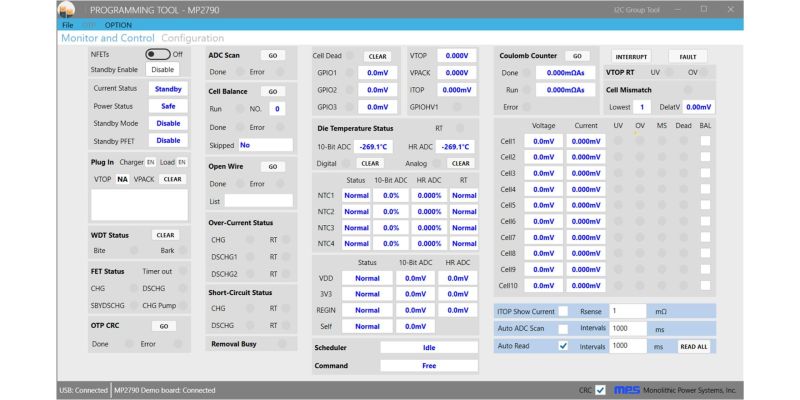Image resolution: width=800 pixels, height=400 pixels.
Task: Clear Analog die temperature status
Action: coord(461,163)
